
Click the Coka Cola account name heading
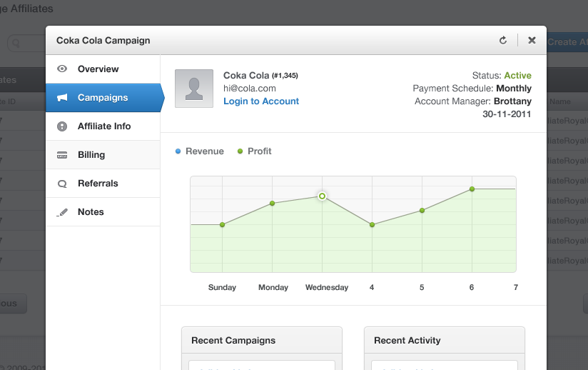click(246, 76)
